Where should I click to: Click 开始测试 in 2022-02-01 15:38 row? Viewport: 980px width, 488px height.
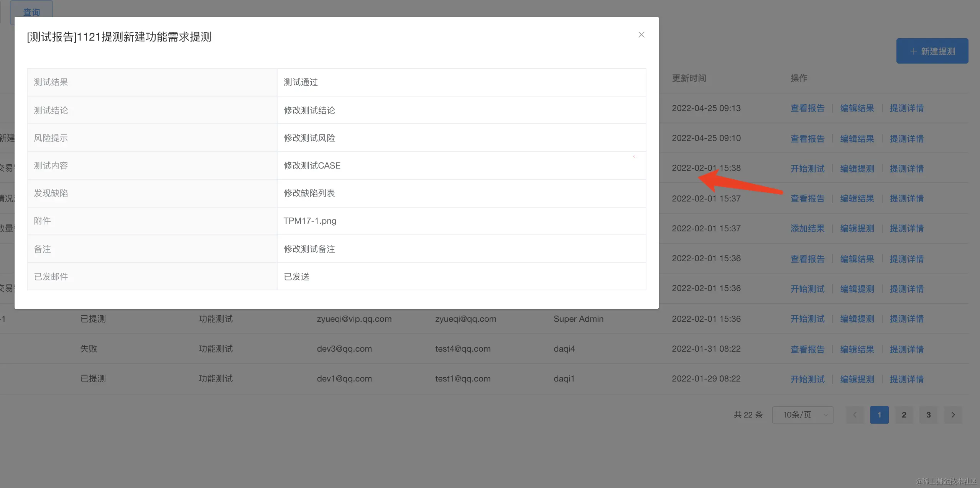(x=807, y=169)
